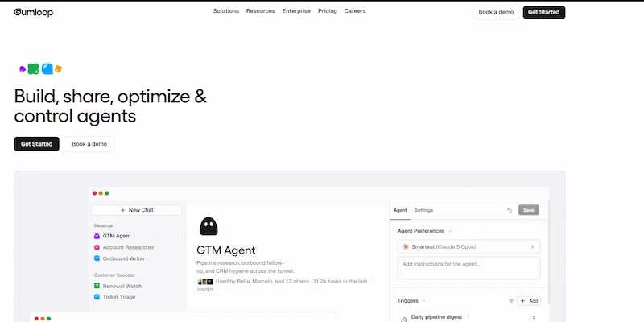644x322 pixels.
Task: Click the filter icon beside Triggers
Action: [x=511, y=300]
